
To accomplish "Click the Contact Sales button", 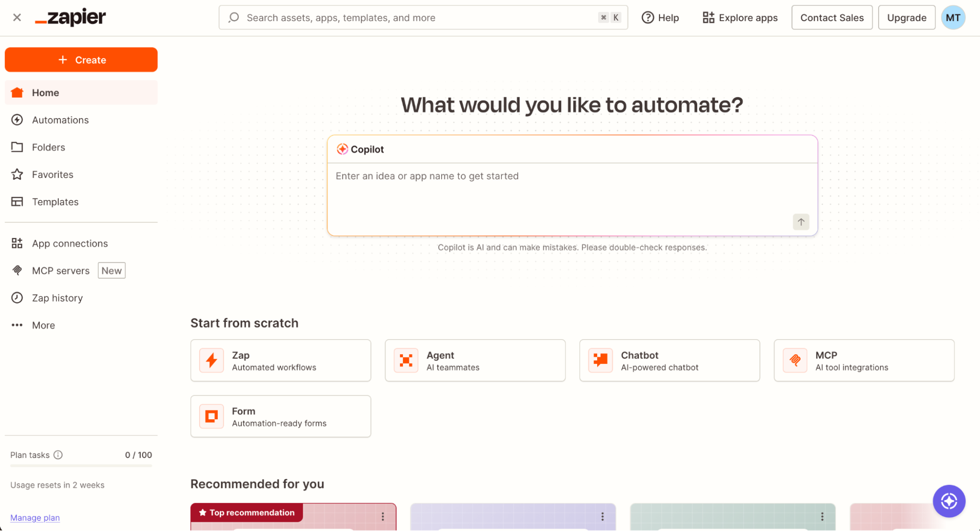I will coord(831,18).
